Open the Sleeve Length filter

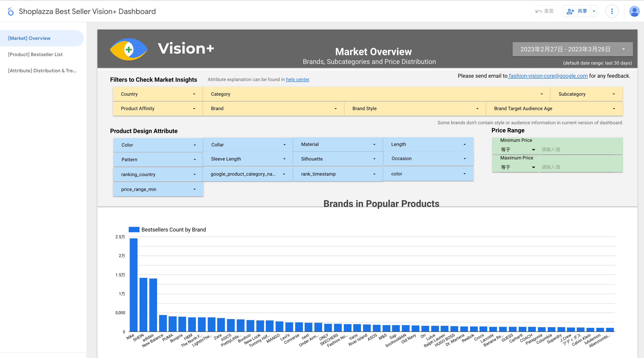tap(248, 159)
